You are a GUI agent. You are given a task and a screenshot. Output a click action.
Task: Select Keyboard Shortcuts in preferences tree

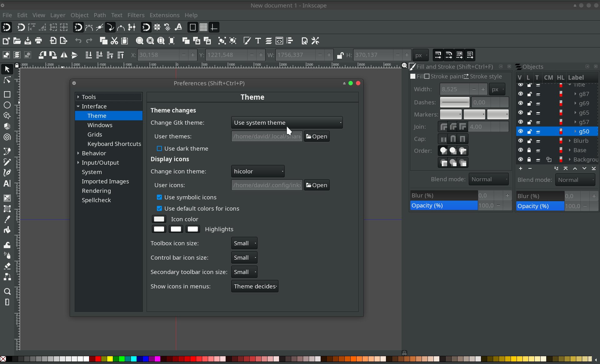114,144
